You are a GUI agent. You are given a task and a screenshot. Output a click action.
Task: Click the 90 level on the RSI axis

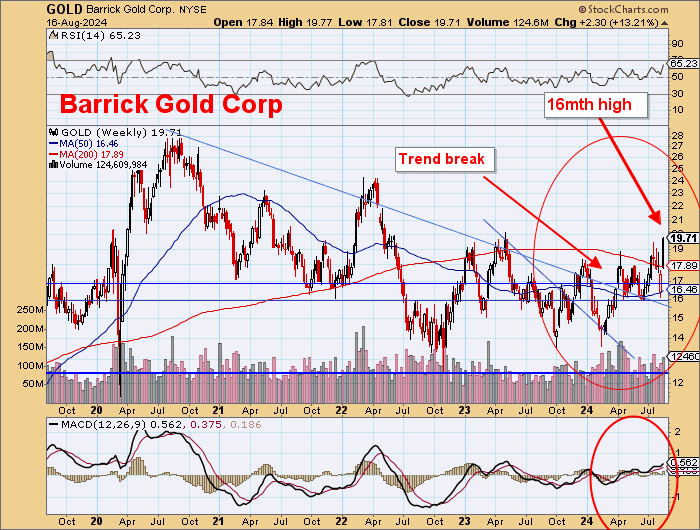click(677, 43)
